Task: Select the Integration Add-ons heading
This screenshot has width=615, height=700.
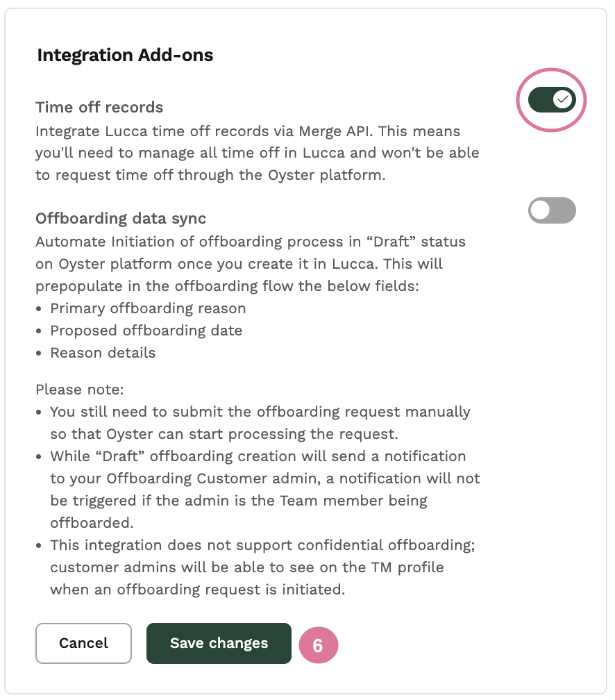Action: pyautogui.click(x=125, y=55)
